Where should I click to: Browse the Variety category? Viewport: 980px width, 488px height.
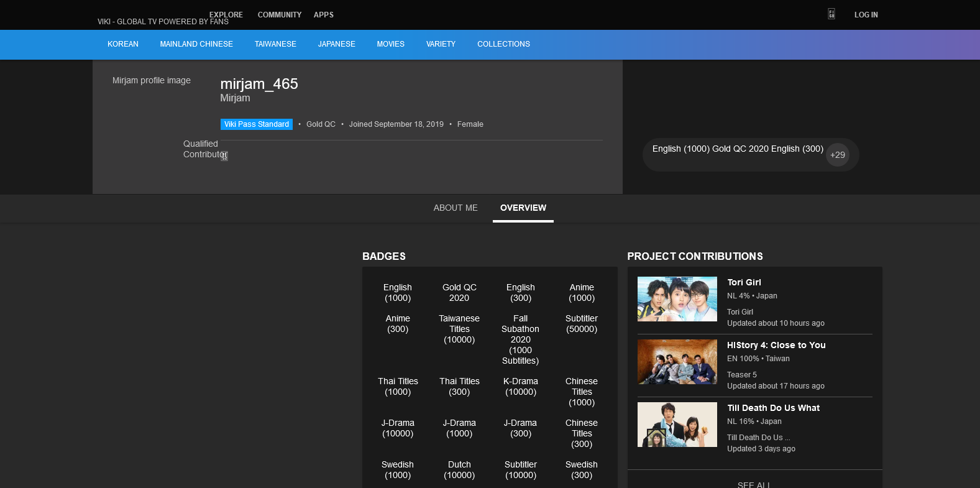441,44
